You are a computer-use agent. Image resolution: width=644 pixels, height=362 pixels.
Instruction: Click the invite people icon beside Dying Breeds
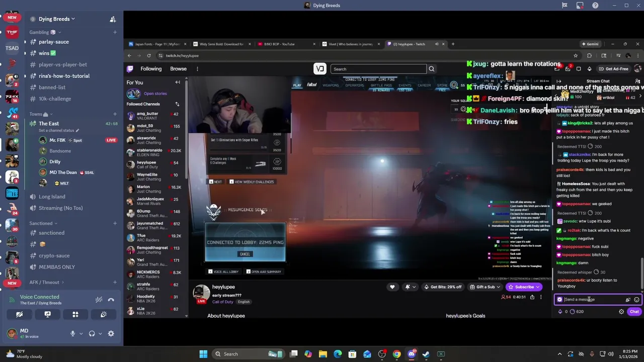coord(113,19)
